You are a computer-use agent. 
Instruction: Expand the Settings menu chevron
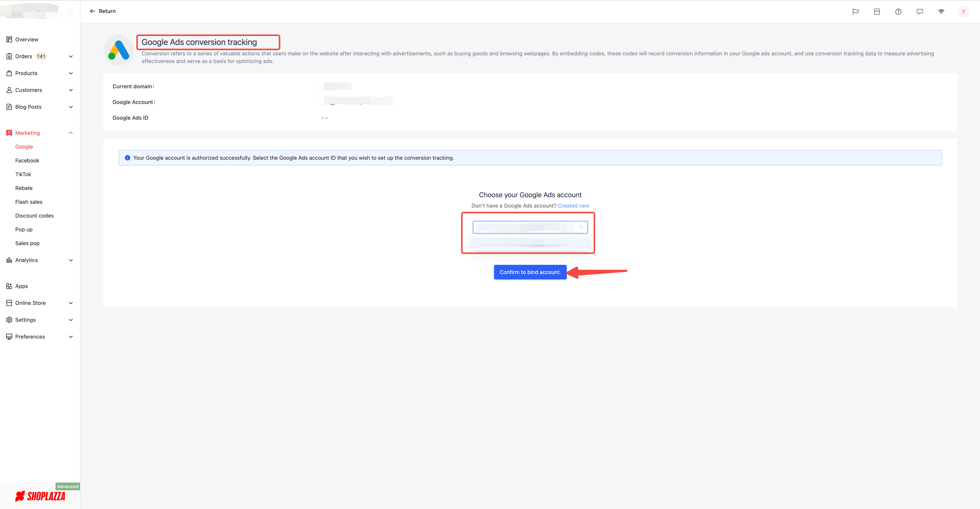click(71, 320)
